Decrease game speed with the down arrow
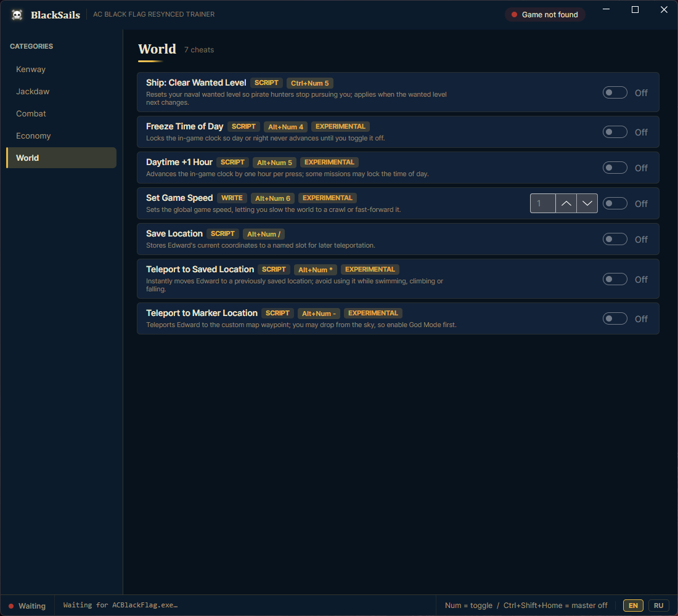678x616 pixels. coord(587,203)
